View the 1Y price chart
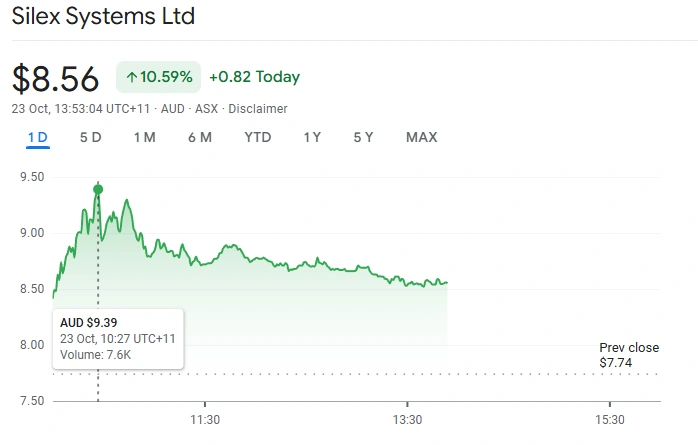The height and width of the screenshot is (445, 698). (x=312, y=137)
